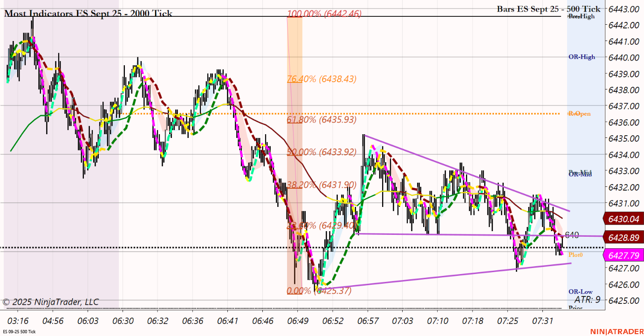Click the 06:41 time axis label
Screen dimensions: 644x336
(227, 321)
